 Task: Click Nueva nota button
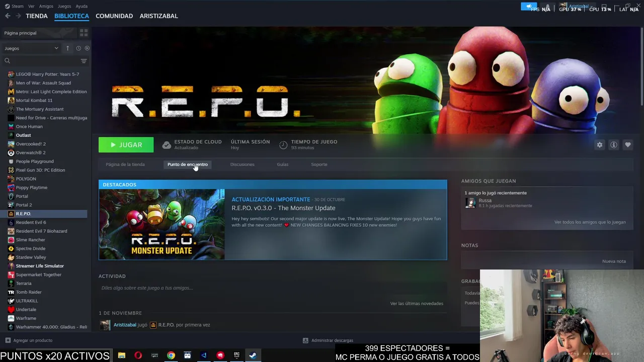tap(614, 261)
